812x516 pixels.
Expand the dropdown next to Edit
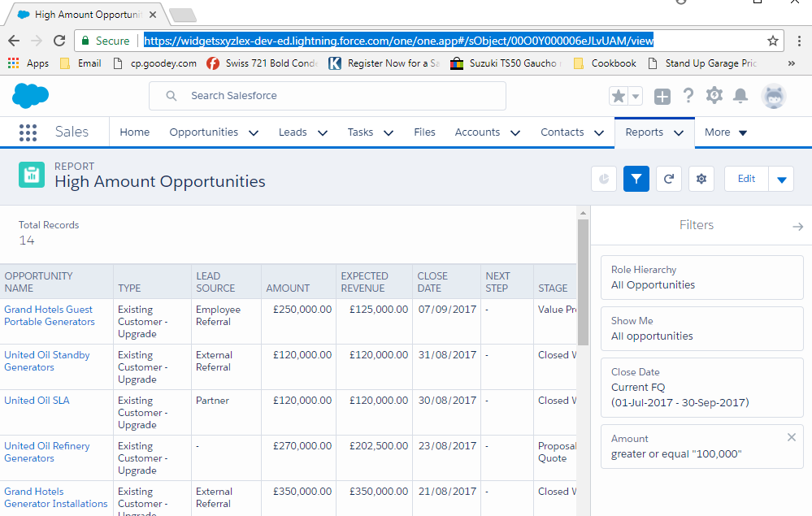click(x=781, y=179)
